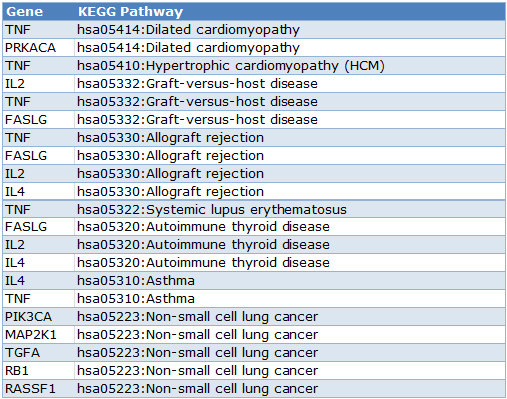
Task: Click the KEGG Pathway column header
Action: (x=290, y=12)
